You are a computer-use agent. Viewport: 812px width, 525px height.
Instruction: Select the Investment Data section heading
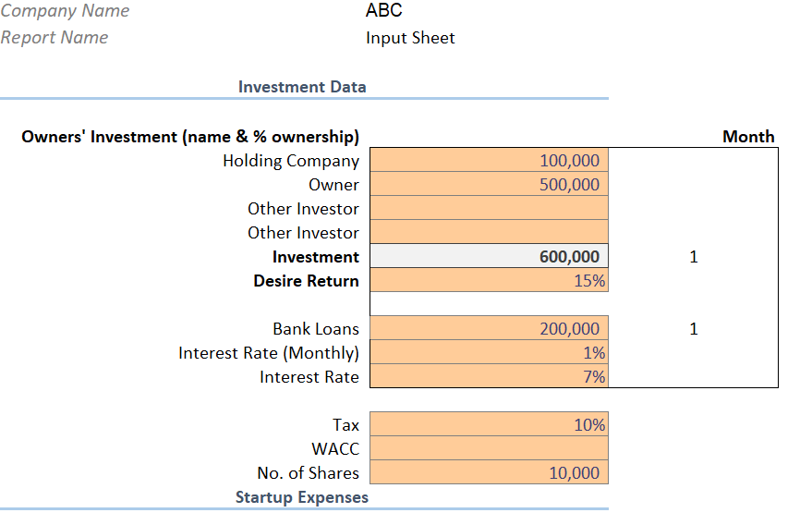point(302,87)
